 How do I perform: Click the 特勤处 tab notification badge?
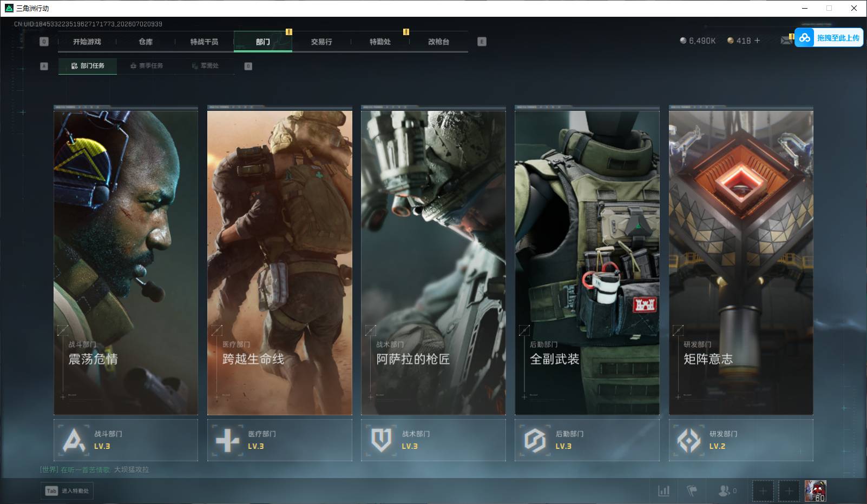click(406, 32)
